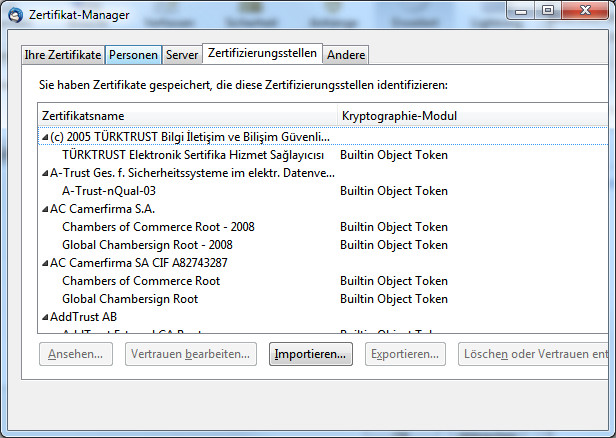Select TÜRKTRUST Elektronik Sertifika Hizmet Sağlayıcısı certificate
Screen dimensions: 616x438
pyautogui.click(x=193, y=155)
